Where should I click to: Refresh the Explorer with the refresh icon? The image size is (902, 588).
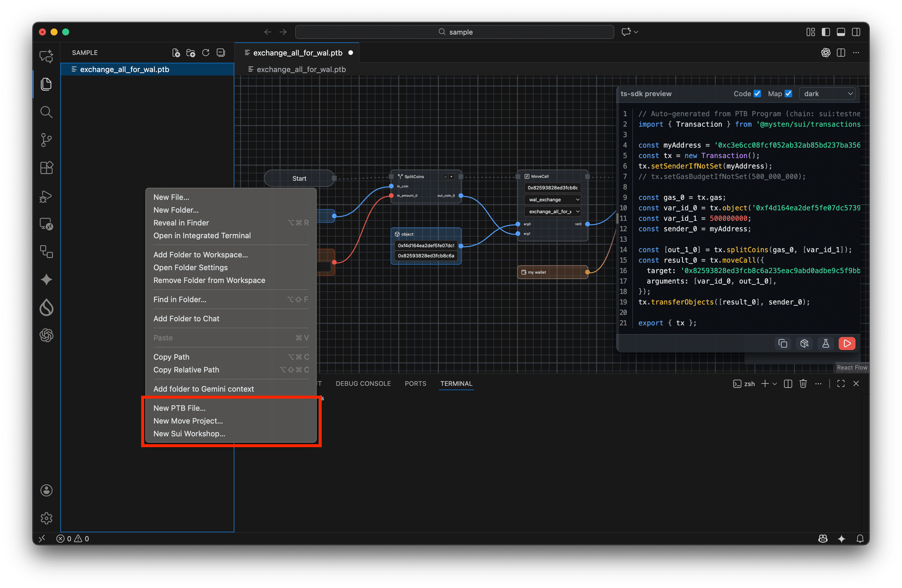click(206, 53)
